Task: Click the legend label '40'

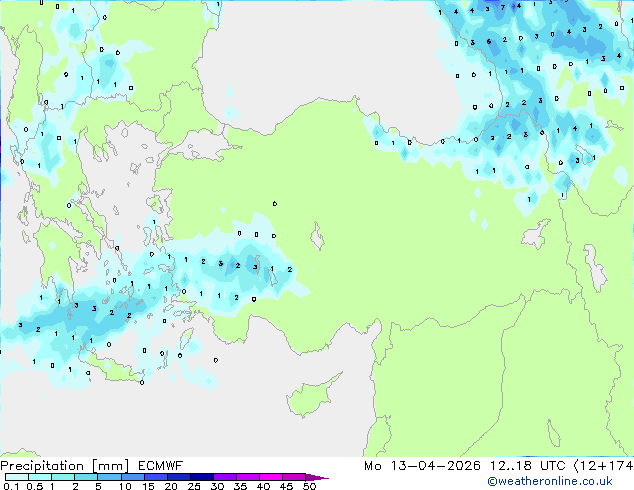Action: 263,486
